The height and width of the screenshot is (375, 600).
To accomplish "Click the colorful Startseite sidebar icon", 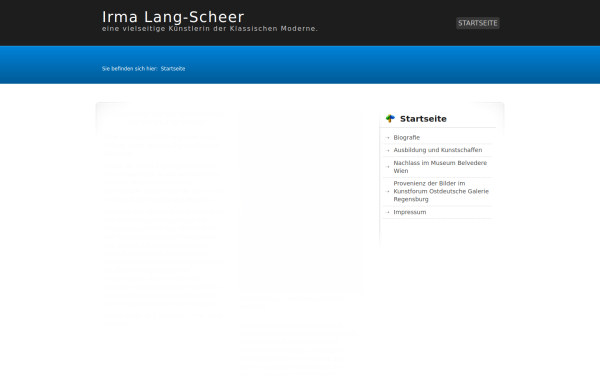I will pos(390,118).
